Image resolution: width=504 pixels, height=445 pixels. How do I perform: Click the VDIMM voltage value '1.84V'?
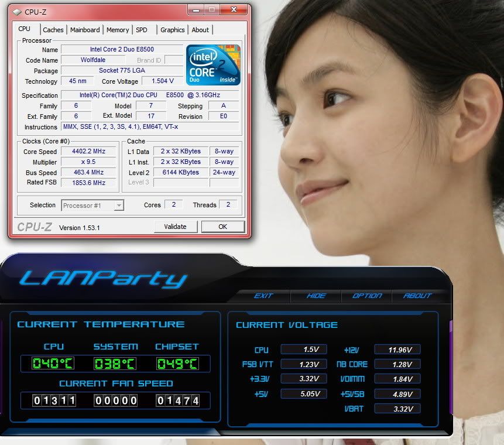pyautogui.click(x=397, y=379)
